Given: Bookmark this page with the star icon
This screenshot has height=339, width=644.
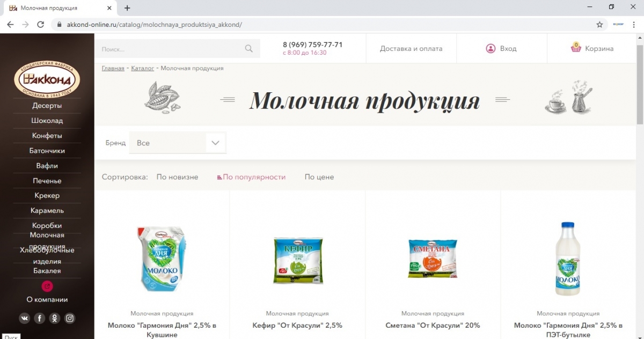Looking at the screenshot, I should [599, 25].
